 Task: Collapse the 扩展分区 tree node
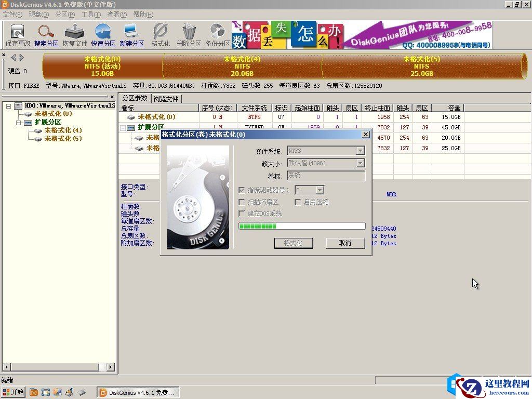coord(17,123)
